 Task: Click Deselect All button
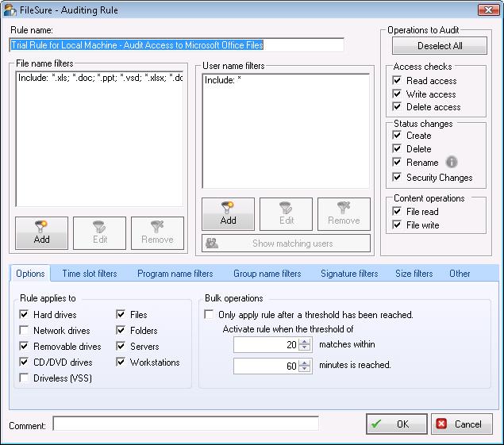point(440,46)
